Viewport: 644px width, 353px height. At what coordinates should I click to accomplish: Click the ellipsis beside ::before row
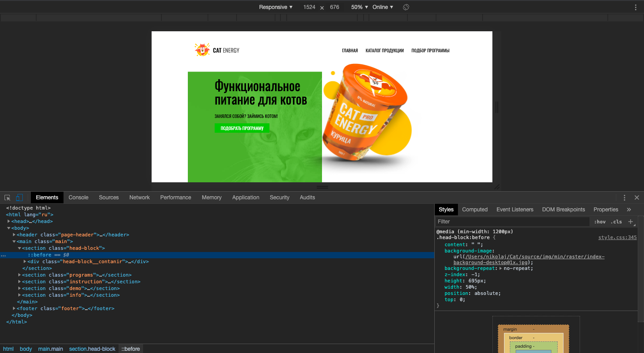tap(4, 255)
